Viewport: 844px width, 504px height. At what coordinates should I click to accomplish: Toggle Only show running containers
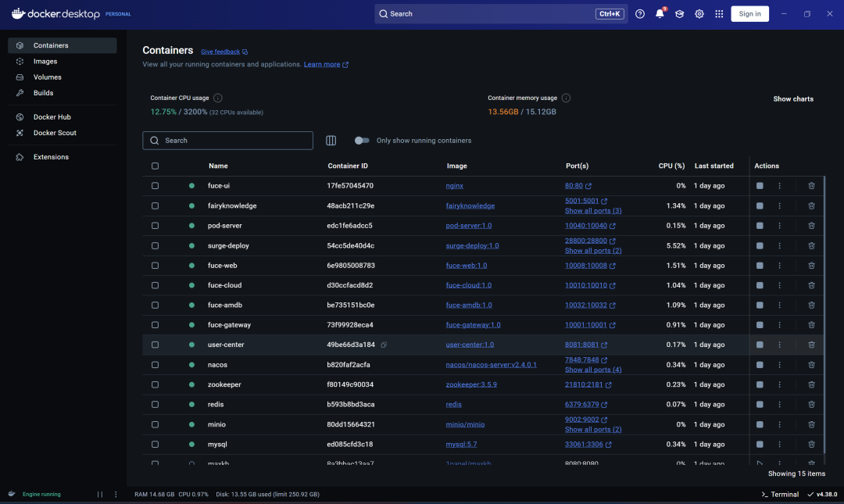tap(362, 141)
